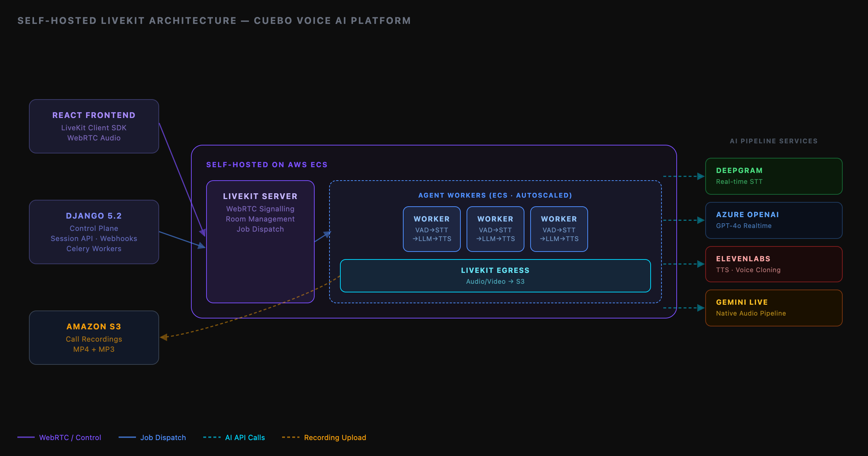Click the GEMINI LIVE native audio node
This screenshot has height=456, width=868.
[x=773, y=308]
